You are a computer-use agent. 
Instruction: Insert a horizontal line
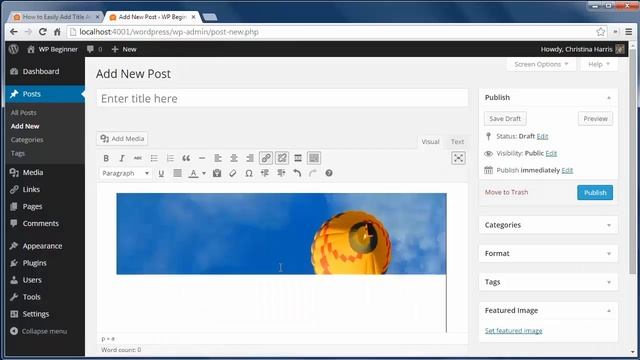pyautogui.click(x=202, y=158)
